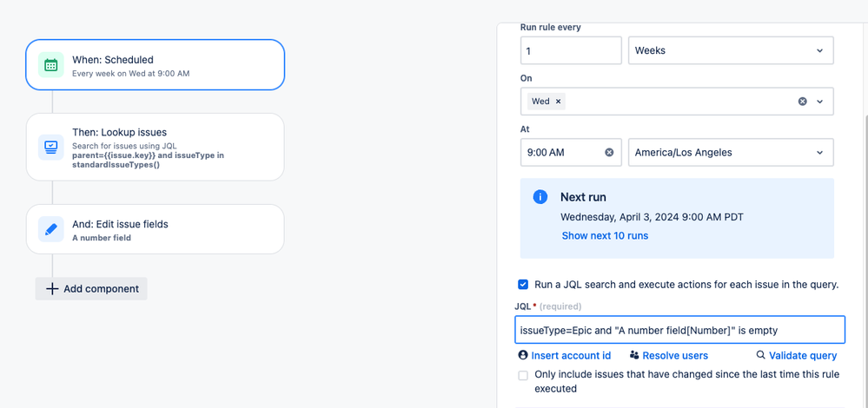This screenshot has width=868, height=408.
Task: Click the Resolve users link
Action: [675, 355]
